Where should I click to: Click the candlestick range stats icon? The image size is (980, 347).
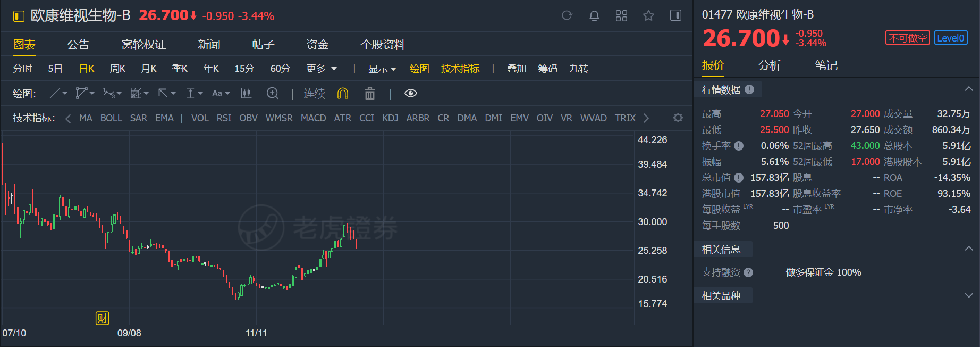(x=246, y=93)
